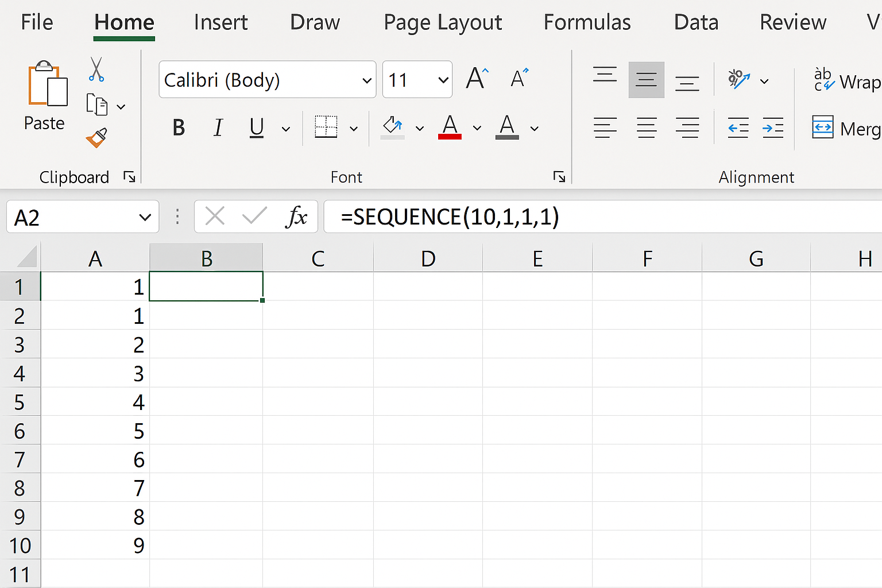This screenshot has height=588, width=882.
Task: Click the formula bar SEQUENCE text
Action: (450, 217)
